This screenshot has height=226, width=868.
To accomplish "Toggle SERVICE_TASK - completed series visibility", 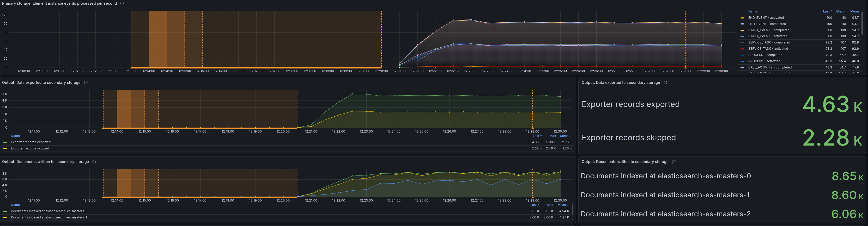I will coord(769,42).
